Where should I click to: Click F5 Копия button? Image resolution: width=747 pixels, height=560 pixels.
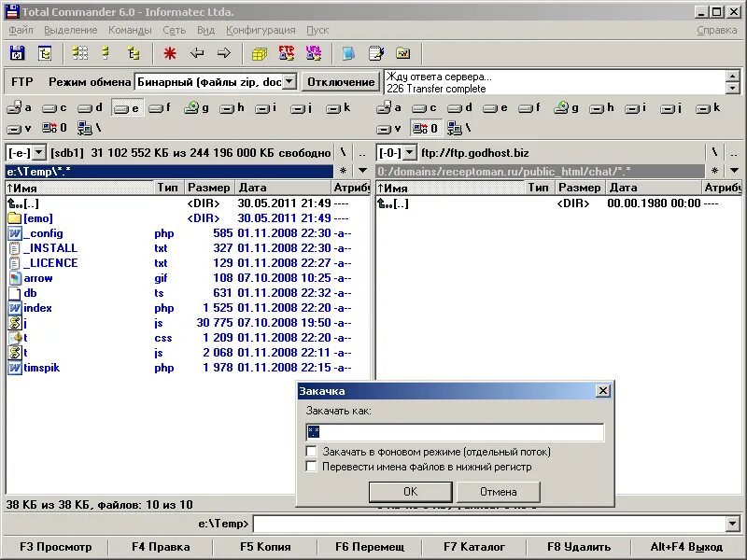(265, 547)
